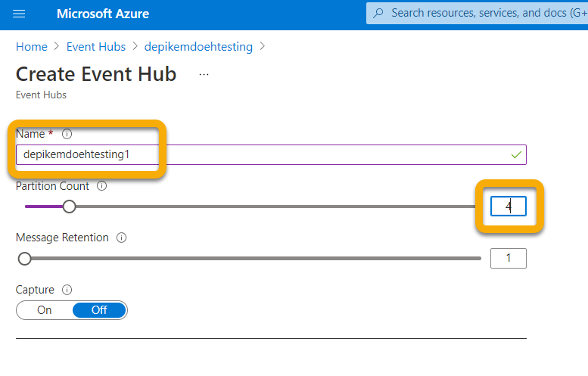The height and width of the screenshot is (376, 588).
Task: Click the search magnifier icon
Action: (378, 13)
